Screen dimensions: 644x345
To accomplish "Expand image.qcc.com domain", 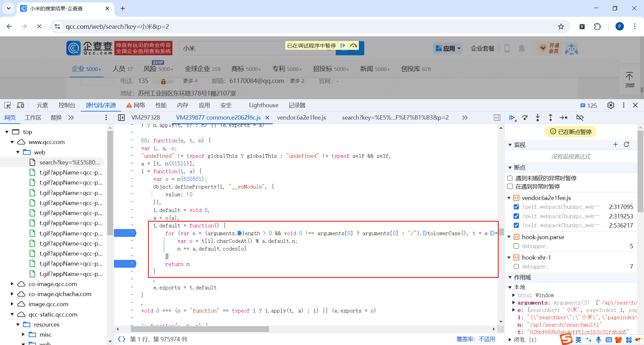I will [x=12, y=304].
